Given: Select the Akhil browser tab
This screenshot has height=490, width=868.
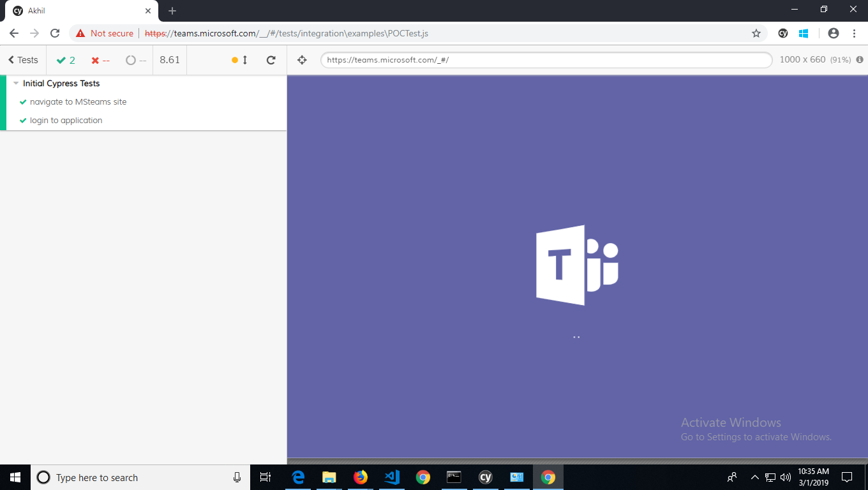Looking at the screenshot, I should pyautogui.click(x=83, y=11).
